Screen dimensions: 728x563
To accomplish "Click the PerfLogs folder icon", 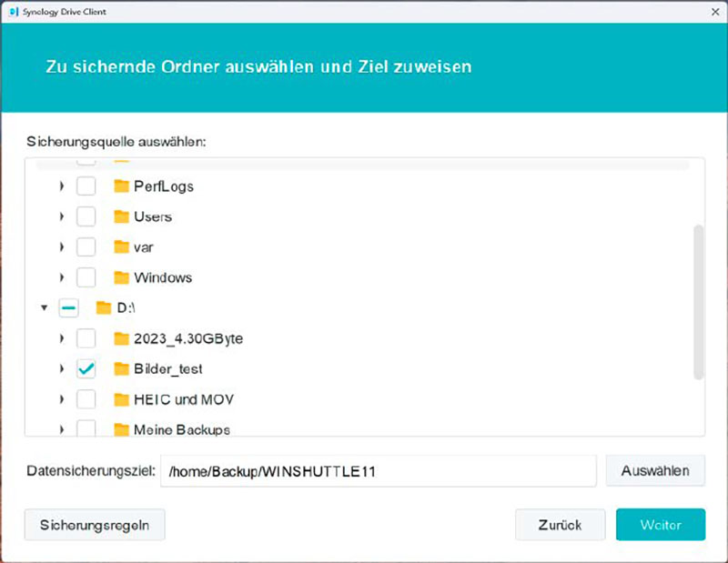I will (122, 186).
